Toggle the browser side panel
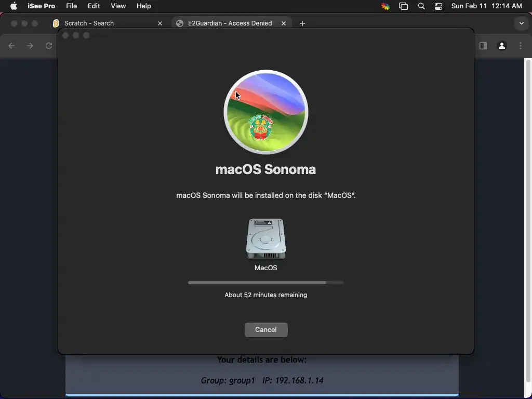 click(483, 46)
